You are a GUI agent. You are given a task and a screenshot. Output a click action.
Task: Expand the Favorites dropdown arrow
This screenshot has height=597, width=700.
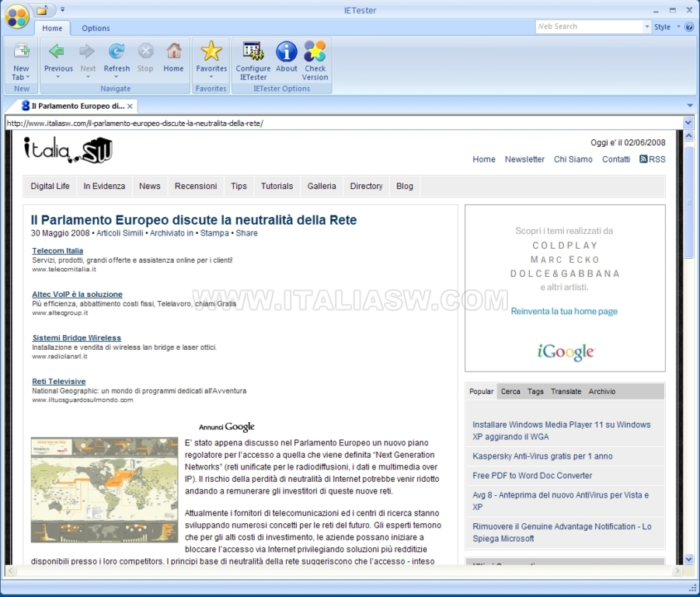coord(211,77)
